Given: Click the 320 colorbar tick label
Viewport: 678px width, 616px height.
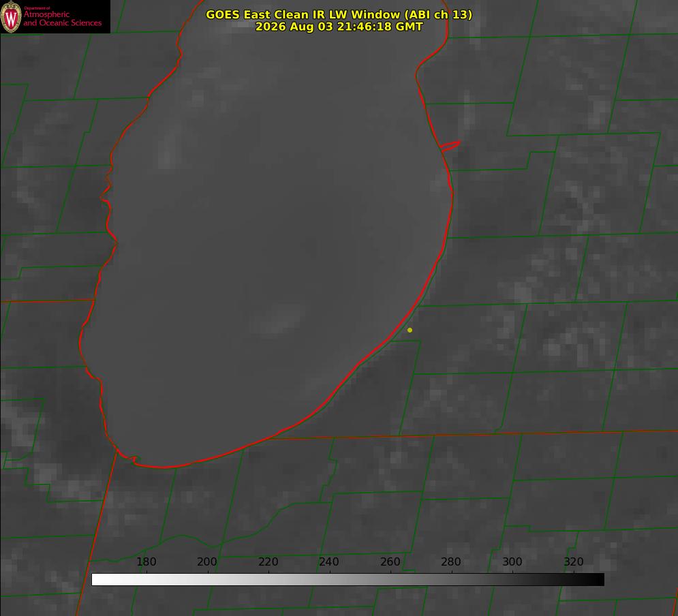Looking at the screenshot, I should point(574,561).
